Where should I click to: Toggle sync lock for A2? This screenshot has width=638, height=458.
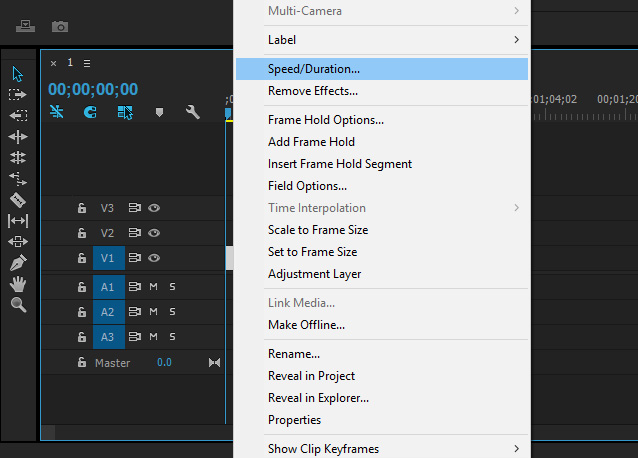click(x=135, y=312)
